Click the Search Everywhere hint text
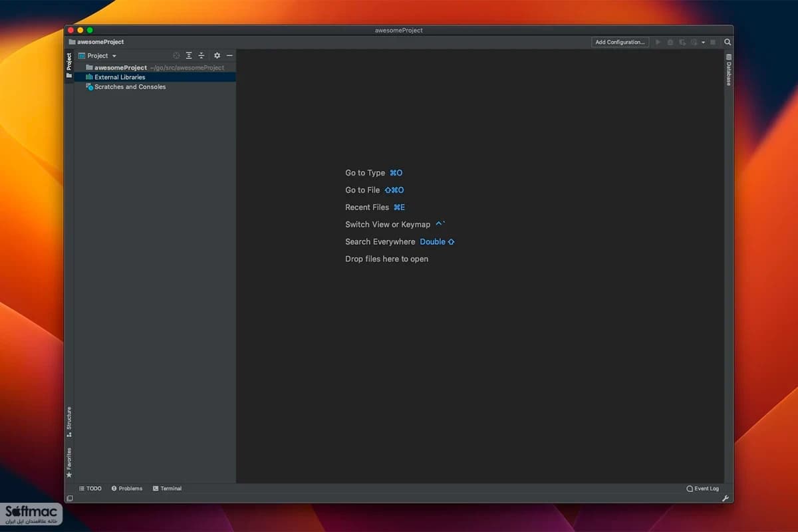 380,242
